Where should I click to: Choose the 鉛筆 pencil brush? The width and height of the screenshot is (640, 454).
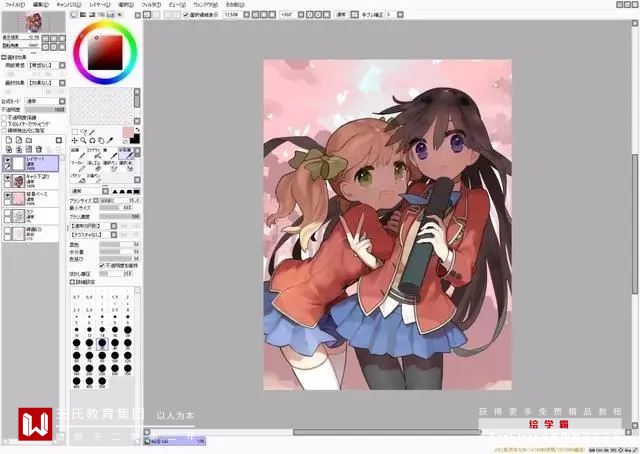click(78, 153)
